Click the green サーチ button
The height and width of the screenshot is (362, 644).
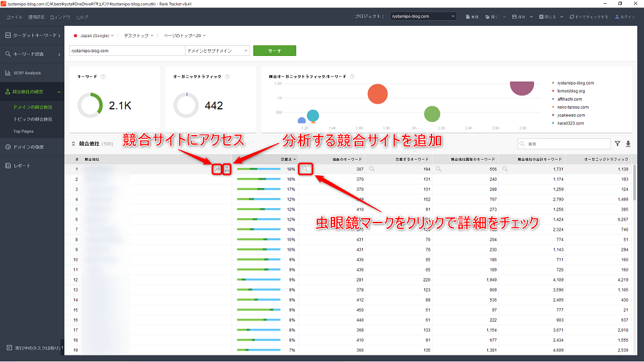click(274, 50)
